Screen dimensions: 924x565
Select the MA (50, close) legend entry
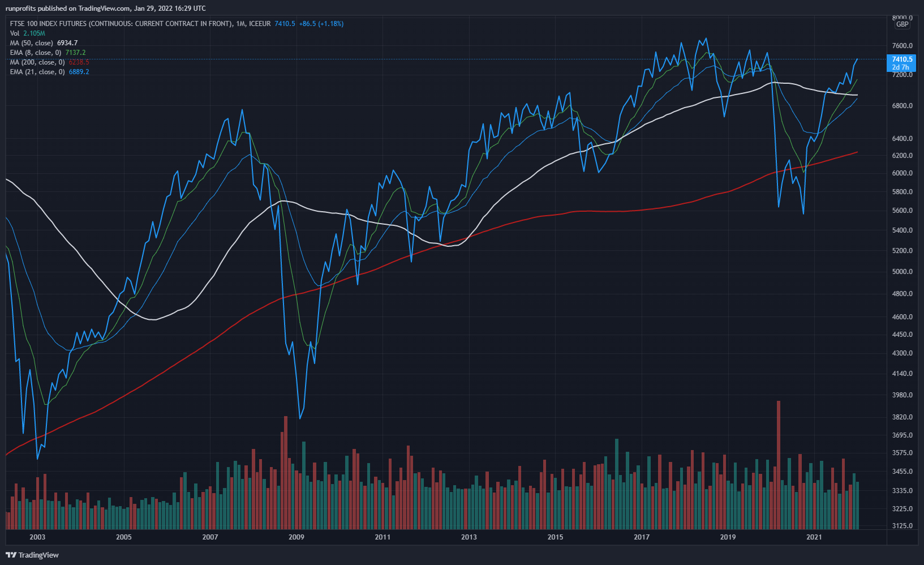click(x=44, y=43)
